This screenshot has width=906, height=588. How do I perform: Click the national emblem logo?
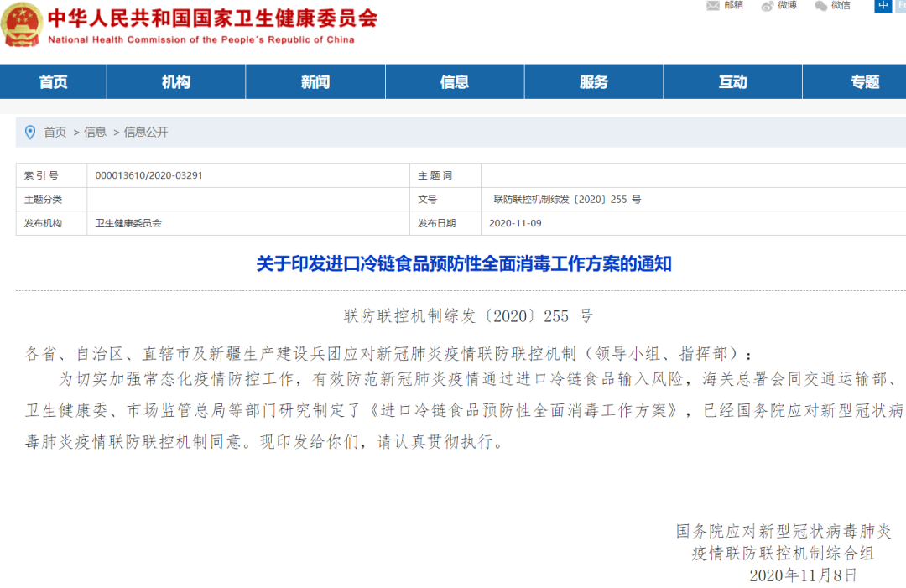23,25
